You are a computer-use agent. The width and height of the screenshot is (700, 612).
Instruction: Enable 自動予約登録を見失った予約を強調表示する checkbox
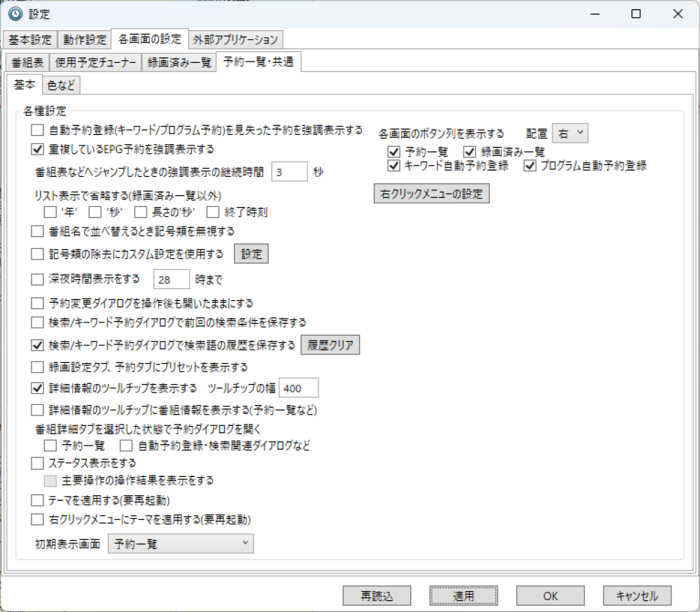tap(38, 130)
